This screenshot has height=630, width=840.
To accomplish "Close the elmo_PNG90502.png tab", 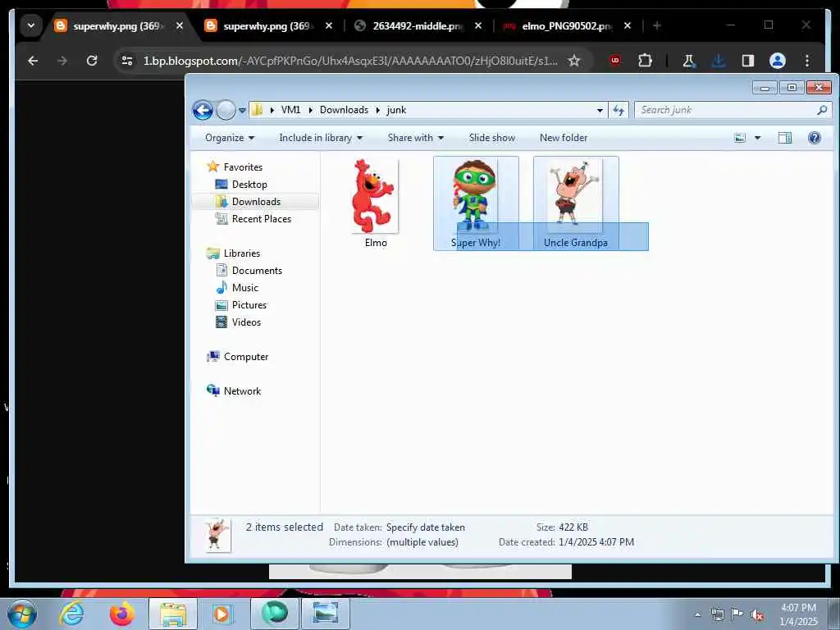I will point(628,25).
